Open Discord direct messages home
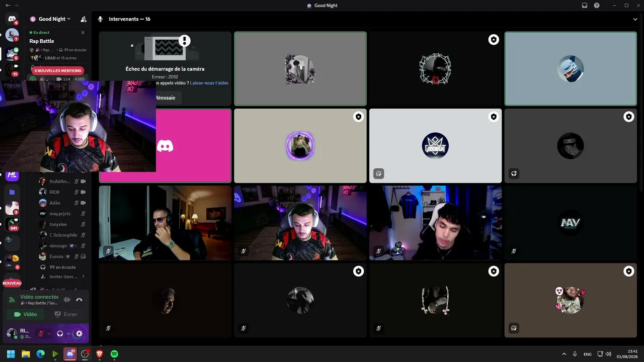The image size is (644, 362). pyautogui.click(x=12, y=19)
